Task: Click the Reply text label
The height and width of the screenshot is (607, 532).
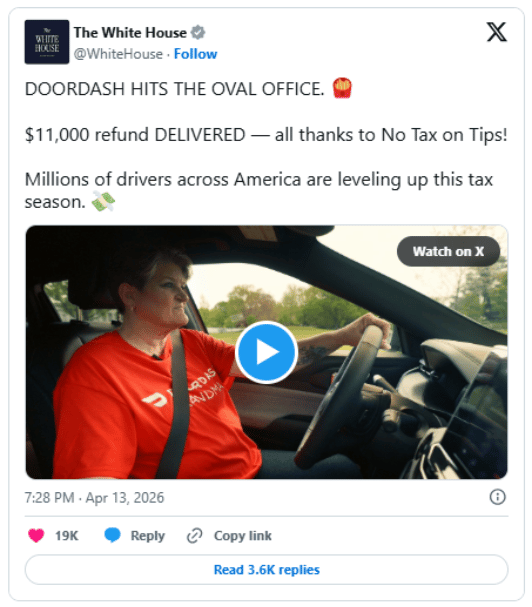Action: point(148,536)
